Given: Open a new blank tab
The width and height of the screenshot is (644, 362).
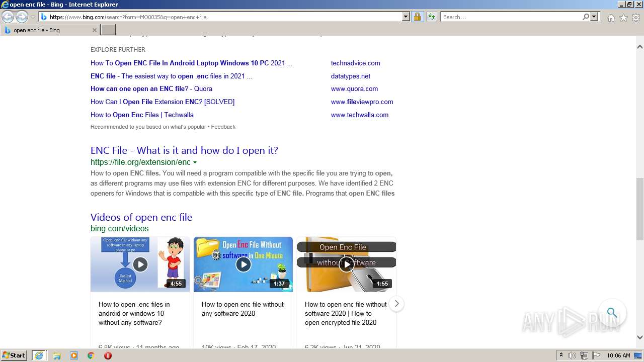Looking at the screenshot, I should (108, 30).
